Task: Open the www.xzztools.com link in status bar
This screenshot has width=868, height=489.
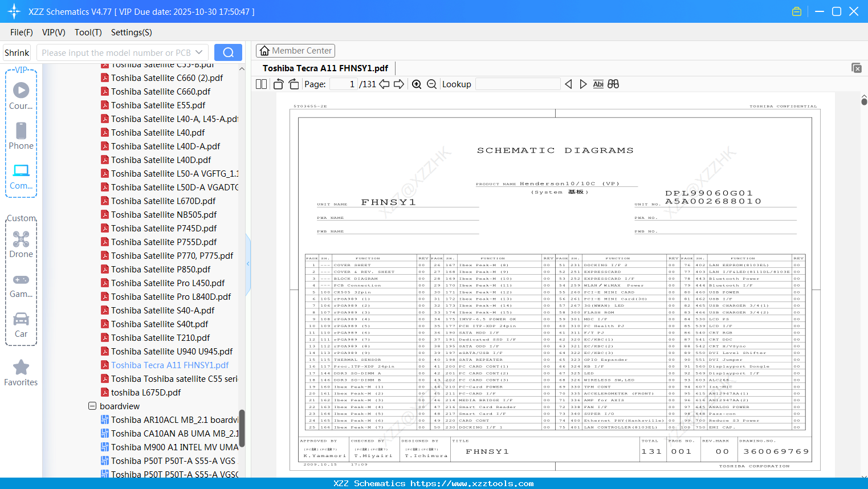Action: pos(472,483)
